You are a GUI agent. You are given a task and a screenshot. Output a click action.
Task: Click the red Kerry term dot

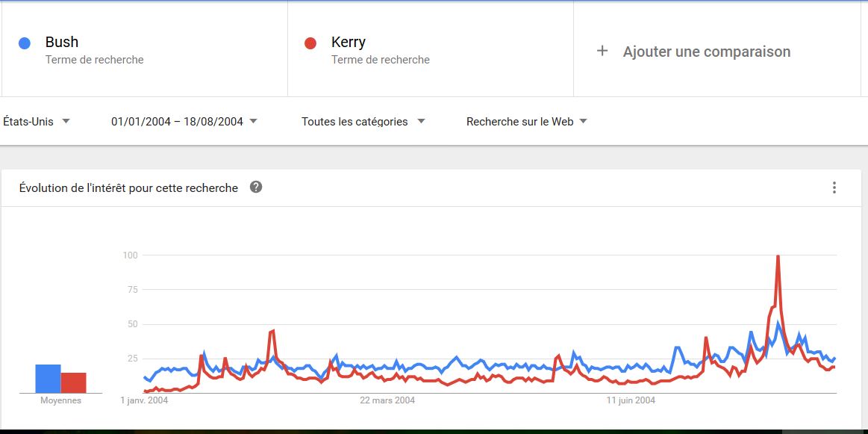(310, 43)
